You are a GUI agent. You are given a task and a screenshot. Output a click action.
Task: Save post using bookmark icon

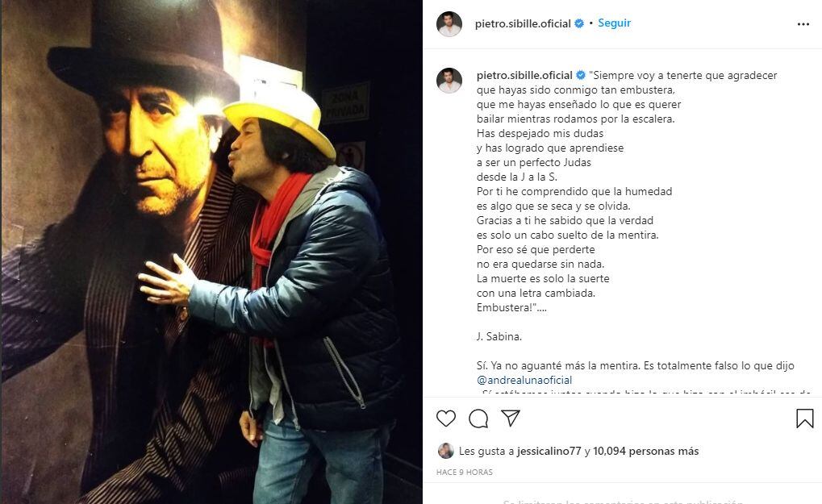point(805,418)
